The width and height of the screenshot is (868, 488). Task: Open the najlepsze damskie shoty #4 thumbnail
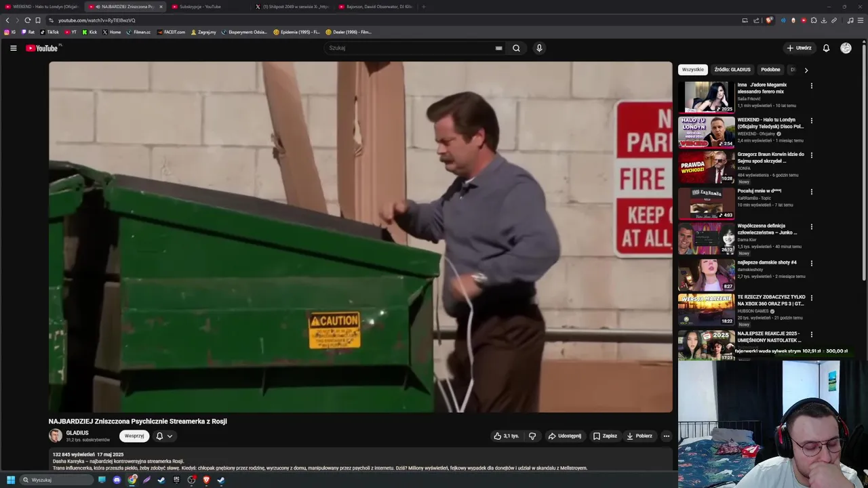pyautogui.click(x=707, y=274)
